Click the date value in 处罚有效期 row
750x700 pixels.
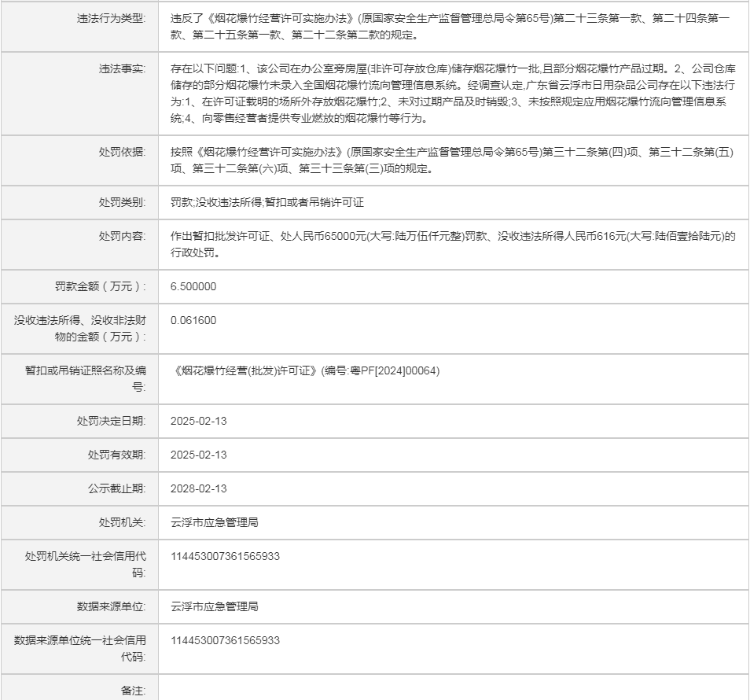[x=198, y=455]
